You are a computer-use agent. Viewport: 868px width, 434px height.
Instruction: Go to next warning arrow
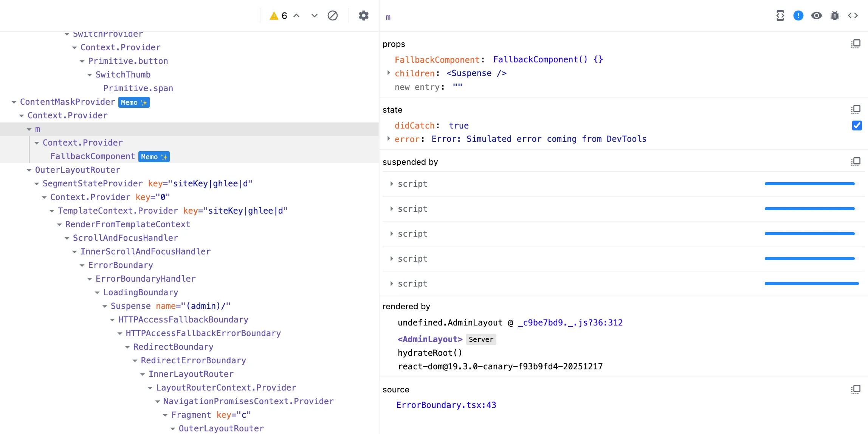pyautogui.click(x=314, y=15)
